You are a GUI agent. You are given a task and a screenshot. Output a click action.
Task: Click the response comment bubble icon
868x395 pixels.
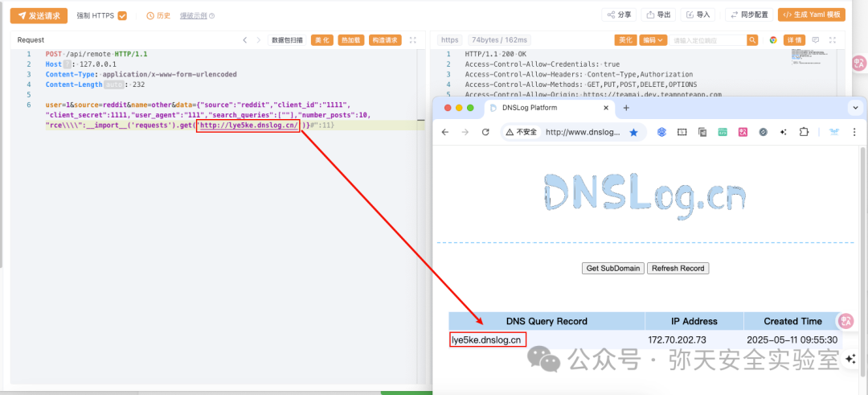tap(815, 40)
